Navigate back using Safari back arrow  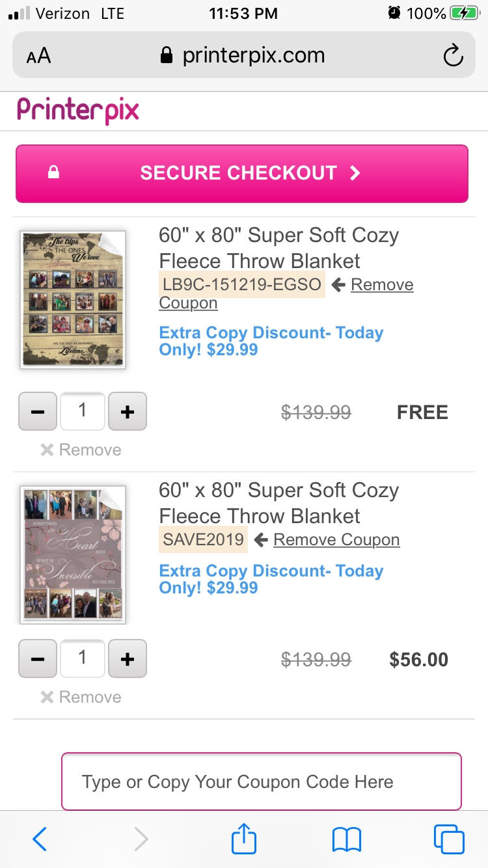(39, 839)
